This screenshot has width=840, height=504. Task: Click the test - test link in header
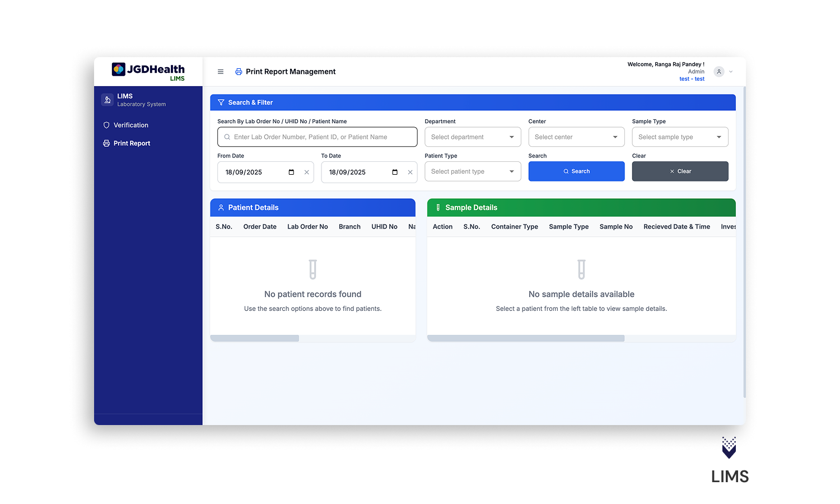point(692,79)
